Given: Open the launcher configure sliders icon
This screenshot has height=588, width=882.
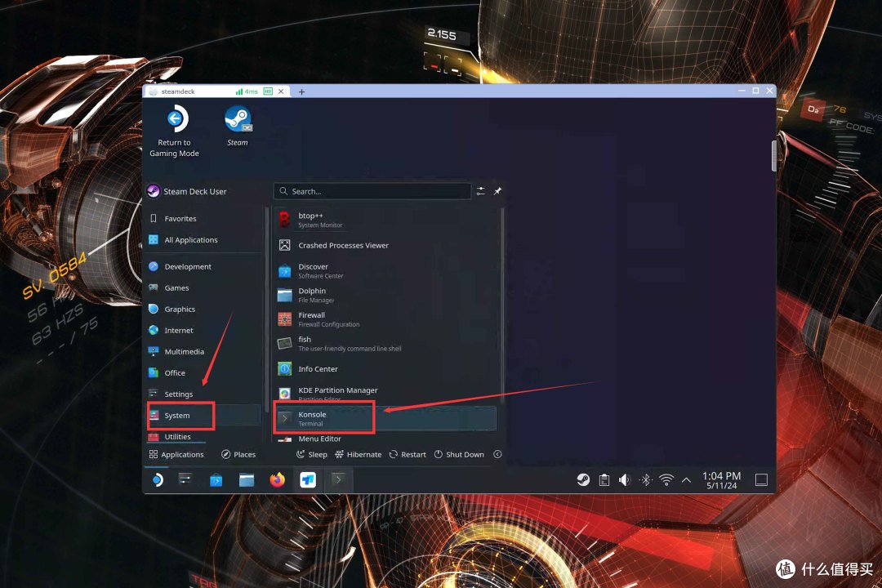Looking at the screenshot, I should 480,191.
